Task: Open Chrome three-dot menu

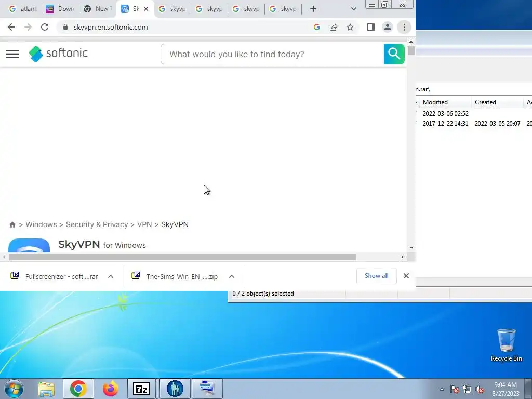Action: (404, 27)
